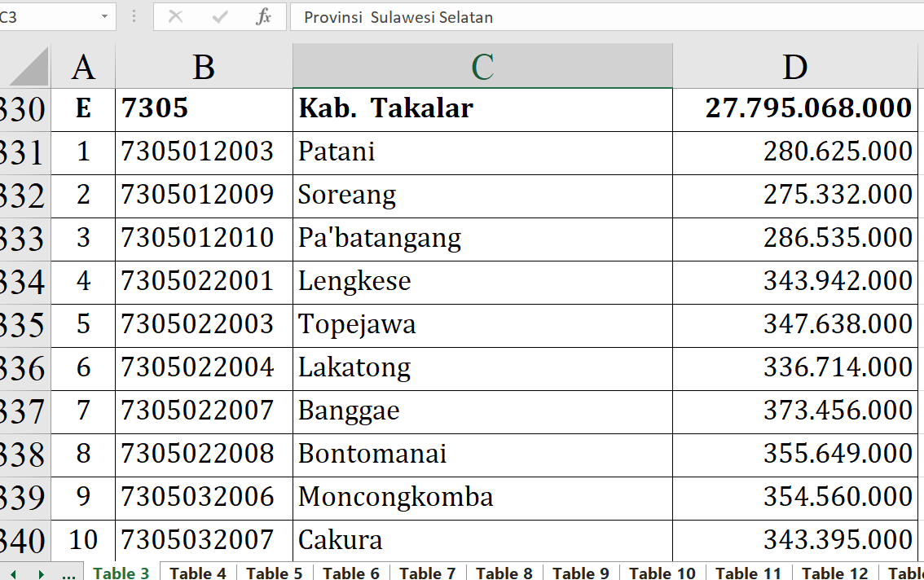Expand the Name Box dropdown arrow

click(x=104, y=17)
